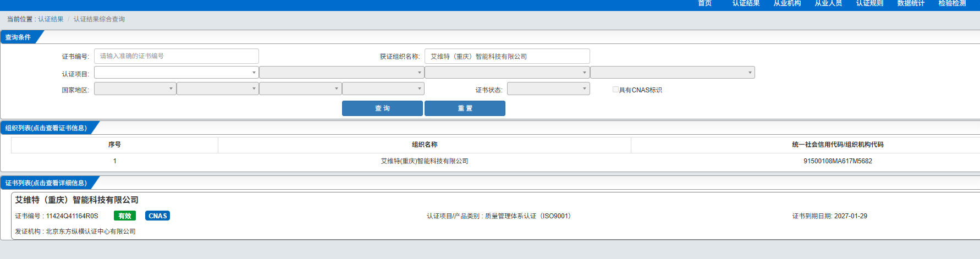Focus the 证书编号 input field

177,56
